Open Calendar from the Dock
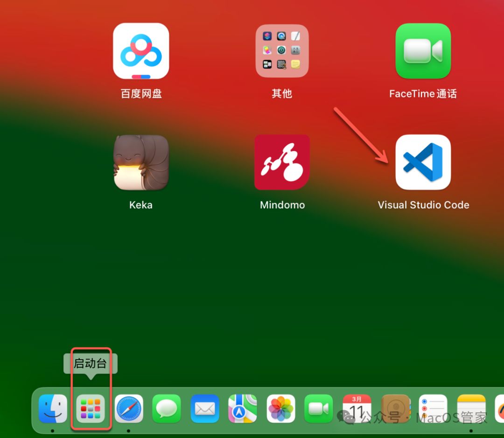504x438 pixels. click(x=357, y=409)
